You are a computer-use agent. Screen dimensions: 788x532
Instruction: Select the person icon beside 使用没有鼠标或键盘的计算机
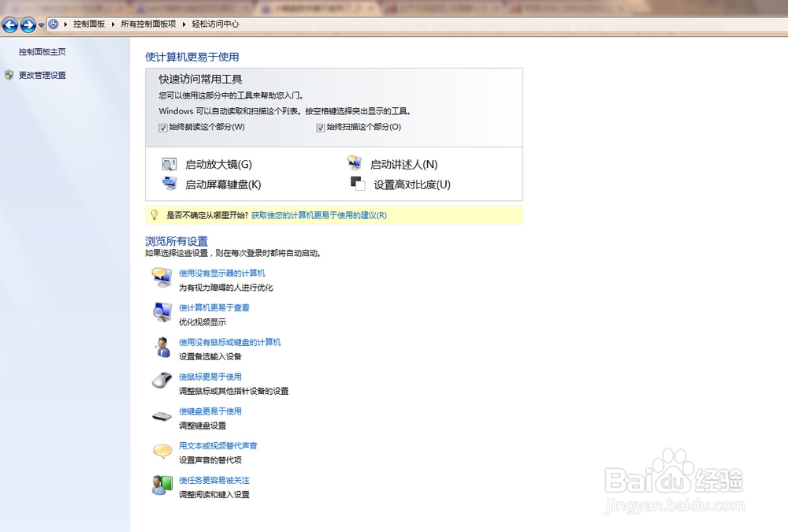pyautogui.click(x=162, y=348)
